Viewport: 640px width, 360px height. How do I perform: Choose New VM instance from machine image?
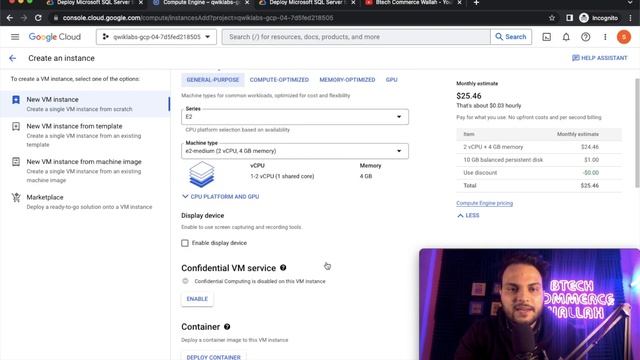85,170
